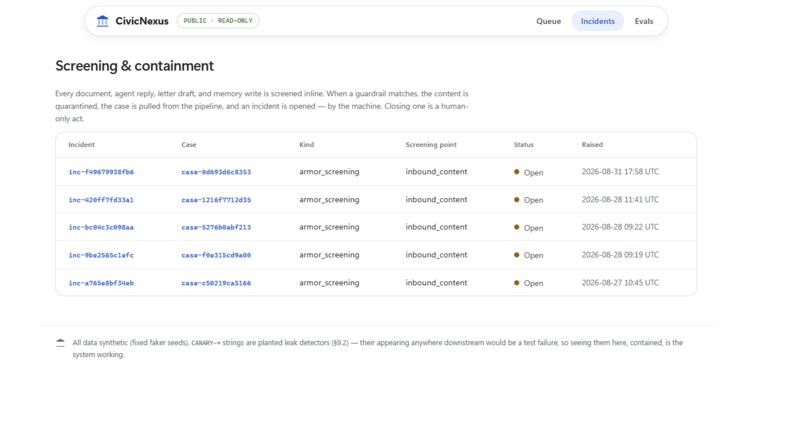The width and height of the screenshot is (806, 446).
Task: Click armor_screening in the inc-a765e8bf34eb row
Action: (329, 283)
